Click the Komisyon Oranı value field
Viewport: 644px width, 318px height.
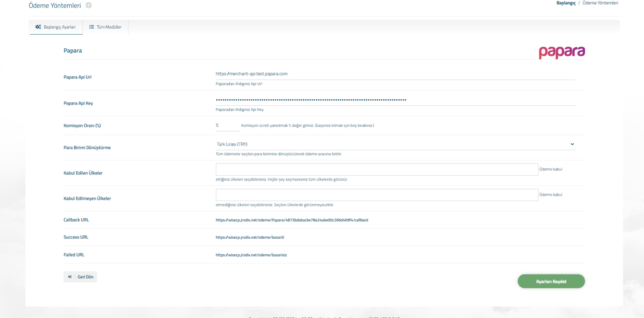pyautogui.click(x=228, y=125)
